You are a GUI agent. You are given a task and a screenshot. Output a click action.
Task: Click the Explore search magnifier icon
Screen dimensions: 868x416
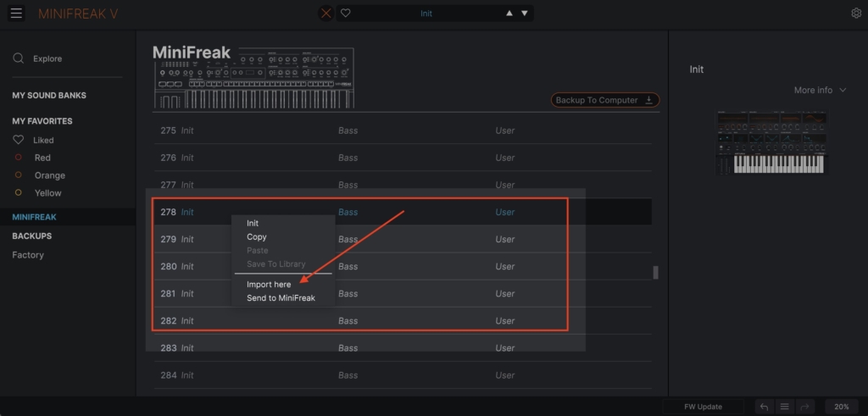point(18,58)
